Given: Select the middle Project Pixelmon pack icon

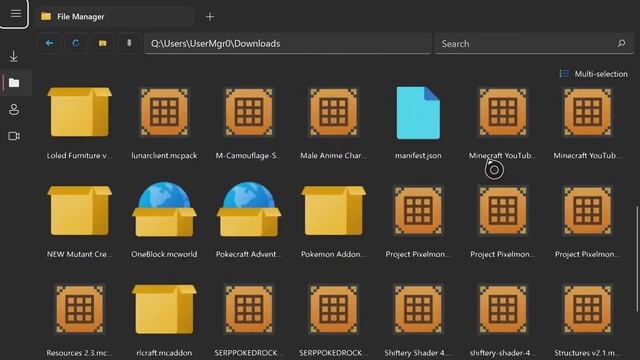Looking at the screenshot, I should pos(503,211).
